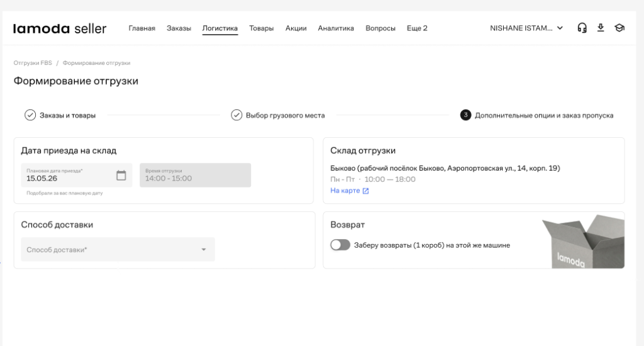Click the Склад отгрузки heading
The image size is (644, 346).
363,151
